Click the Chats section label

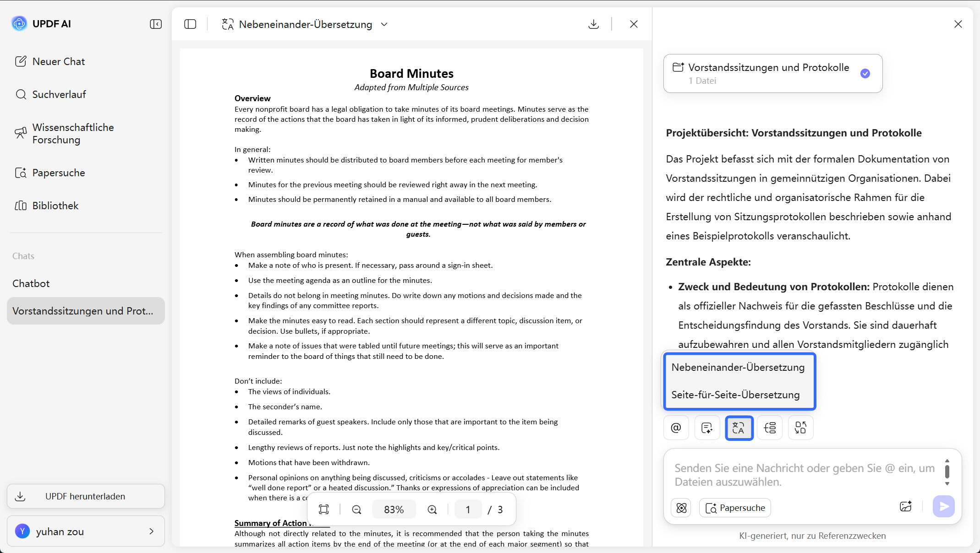23,256
